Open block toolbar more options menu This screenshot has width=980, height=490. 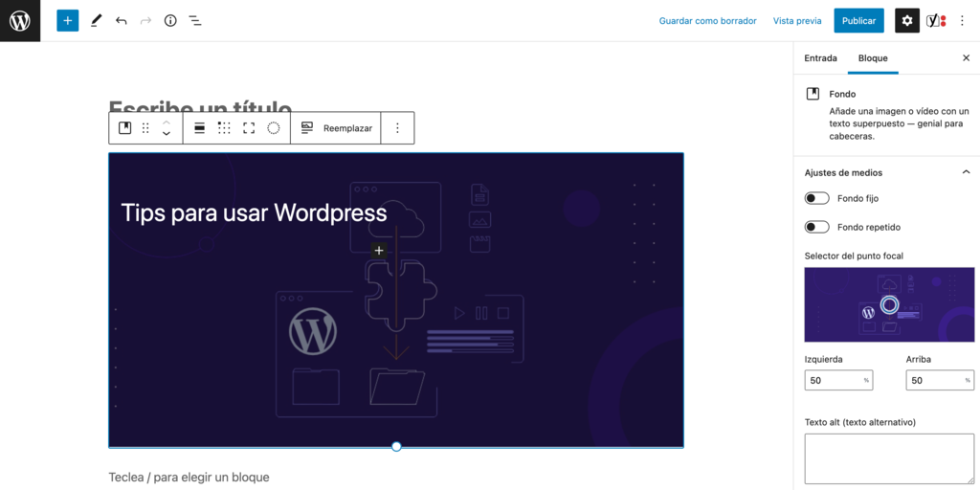pyautogui.click(x=397, y=128)
